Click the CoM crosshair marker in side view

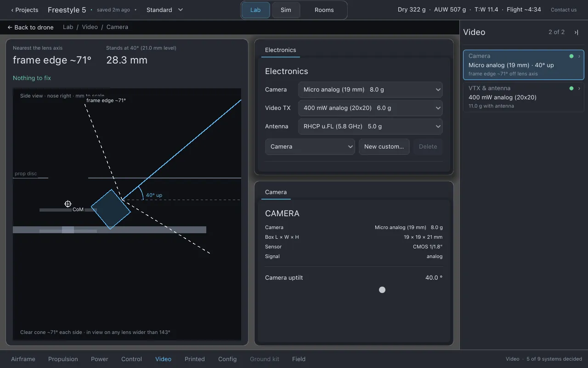(68, 204)
